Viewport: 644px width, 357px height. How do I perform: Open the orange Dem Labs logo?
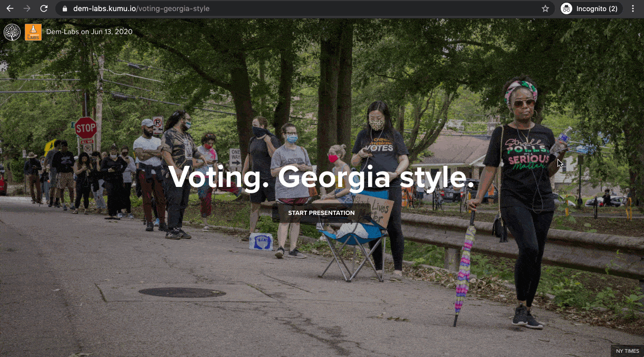coord(33,32)
